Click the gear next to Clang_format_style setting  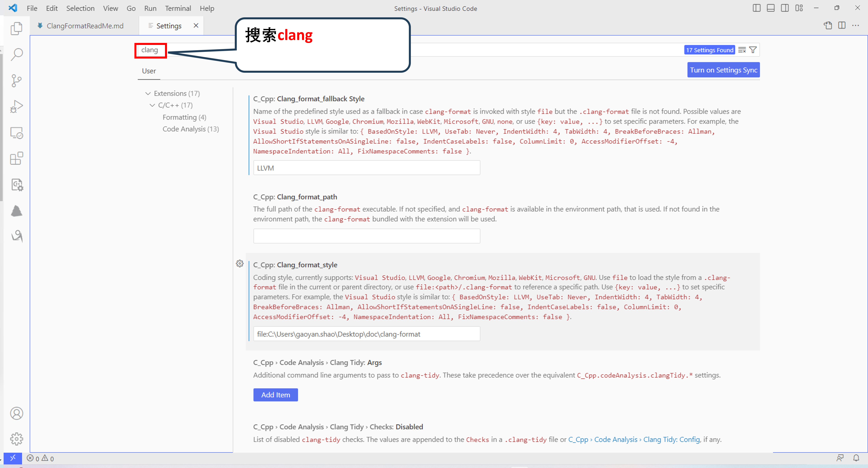240,263
